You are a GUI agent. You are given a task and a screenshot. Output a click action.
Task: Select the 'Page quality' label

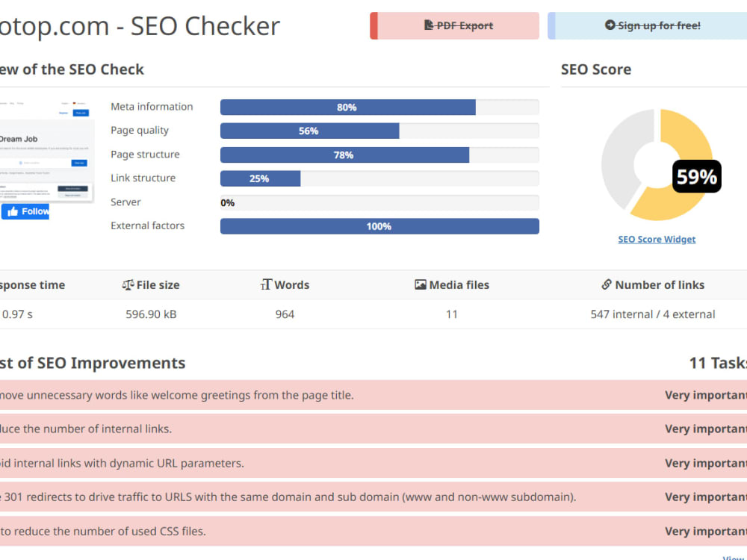click(x=140, y=131)
